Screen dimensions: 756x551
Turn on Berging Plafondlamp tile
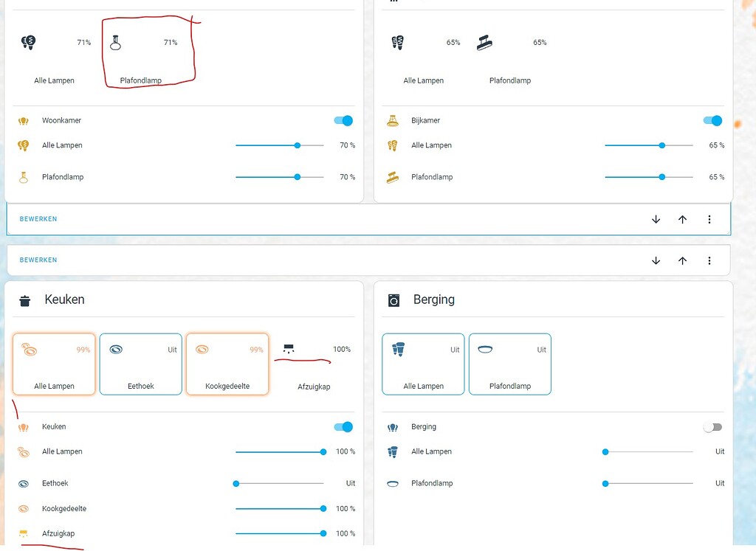(510, 364)
